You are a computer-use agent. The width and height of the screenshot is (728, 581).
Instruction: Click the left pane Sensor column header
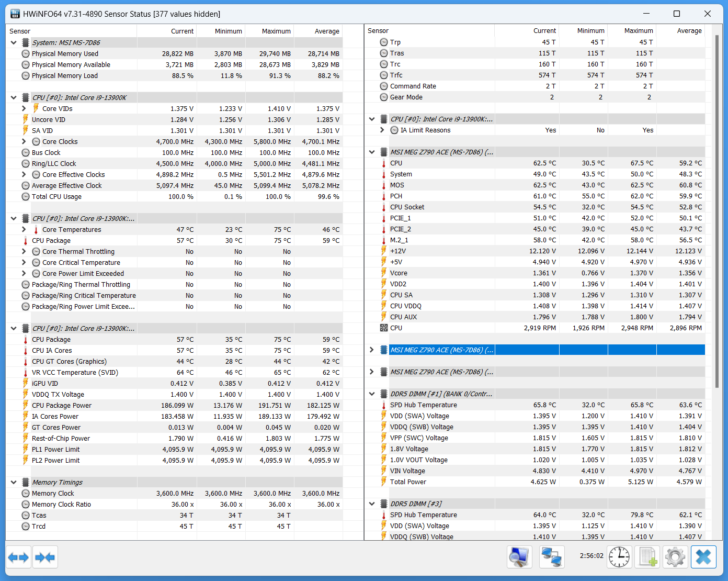(x=72, y=31)
